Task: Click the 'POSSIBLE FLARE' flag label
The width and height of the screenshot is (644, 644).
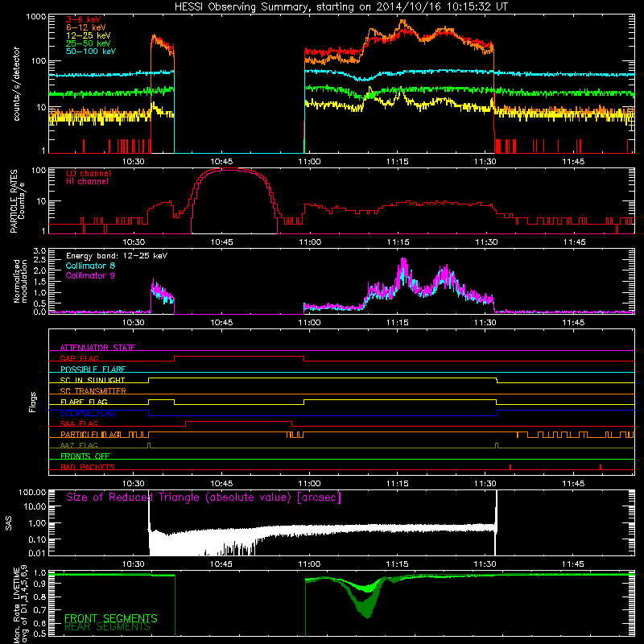Action: (x=93, y=369)
